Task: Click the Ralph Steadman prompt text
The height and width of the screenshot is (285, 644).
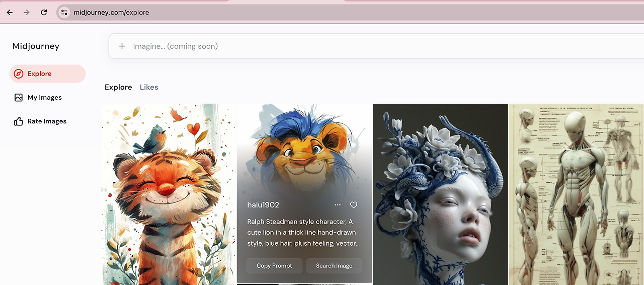Action: tap(303, 233)
